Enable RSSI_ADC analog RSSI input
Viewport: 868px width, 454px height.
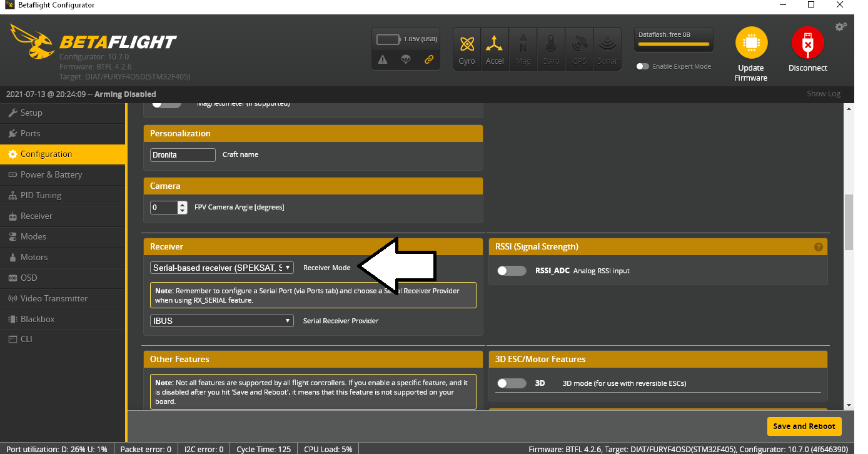(512, 270)
